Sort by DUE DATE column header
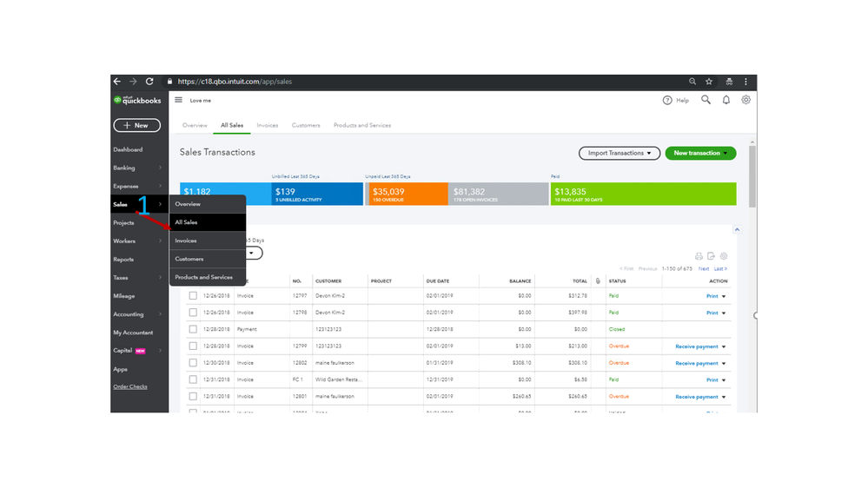This screenshot has width=868, height=488. coord(438,281)
